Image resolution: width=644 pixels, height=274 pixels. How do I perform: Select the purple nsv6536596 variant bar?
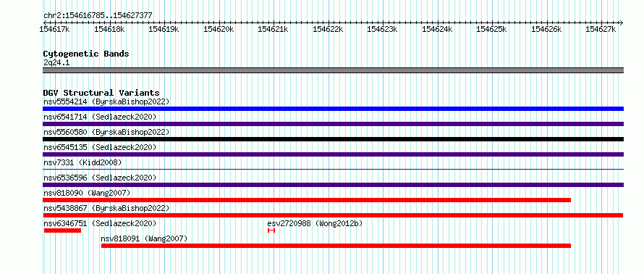tap(333, 185)
